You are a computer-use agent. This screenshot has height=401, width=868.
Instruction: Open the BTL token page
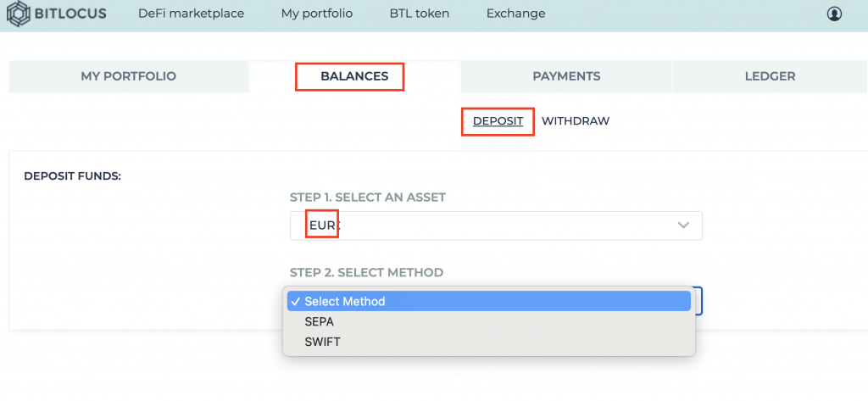click(x=419, y=14)
